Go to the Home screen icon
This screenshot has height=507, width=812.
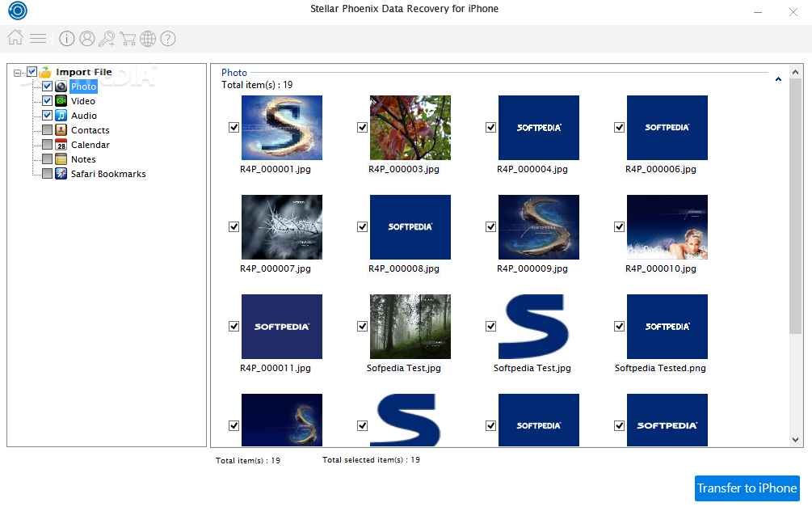(15, 38)
